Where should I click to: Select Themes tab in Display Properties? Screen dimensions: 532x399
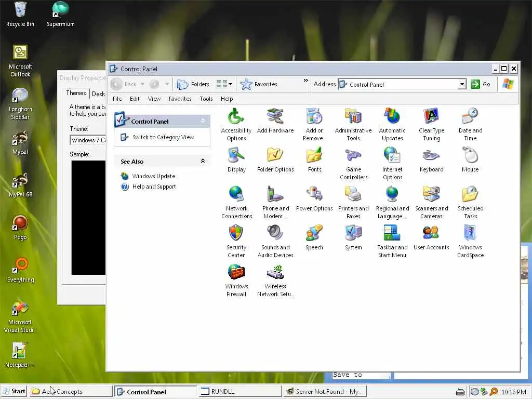coord(76,93)
